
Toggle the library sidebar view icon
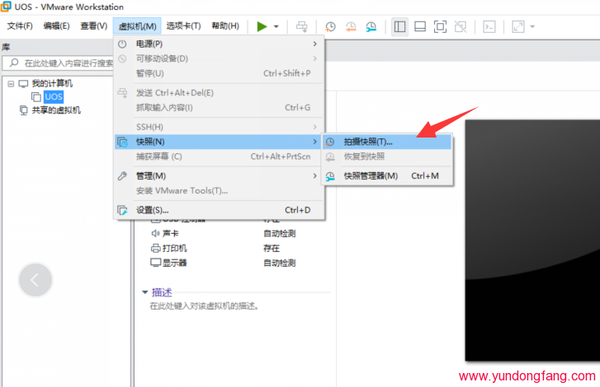tap(400, 26)
